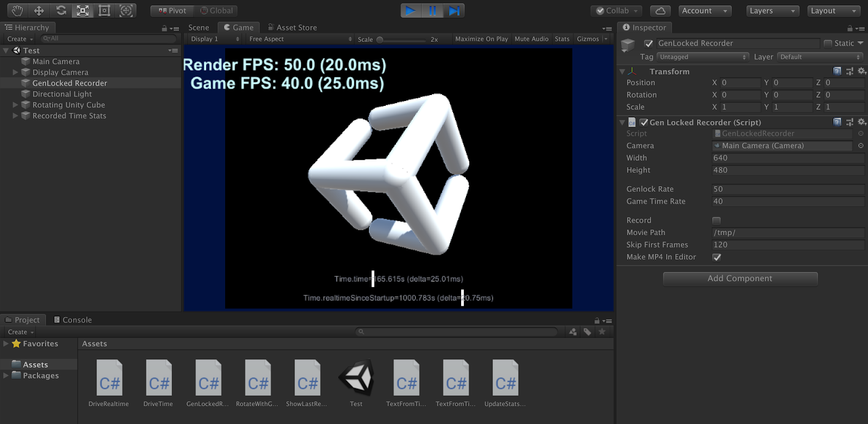This screenshot has width=868, height=424.
Task: Open the Layer Default dropdown
Action: [x=820, y=57]
